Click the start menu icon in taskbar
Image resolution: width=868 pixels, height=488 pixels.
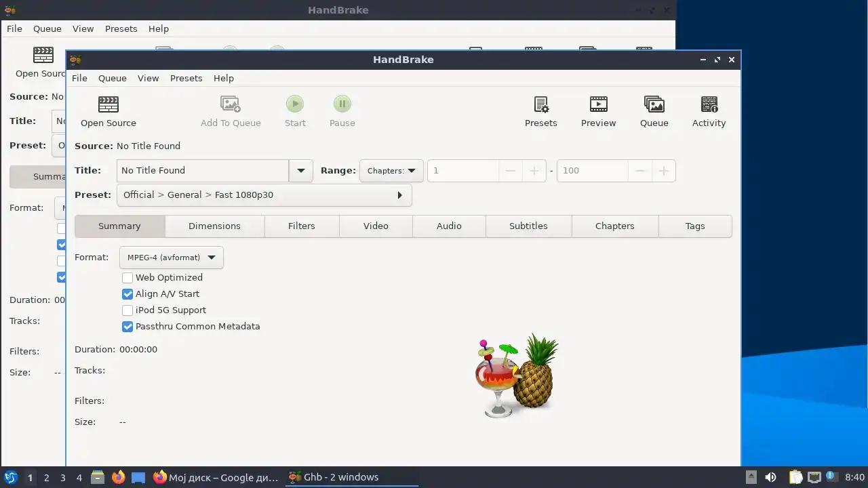(x=11, y=477)
